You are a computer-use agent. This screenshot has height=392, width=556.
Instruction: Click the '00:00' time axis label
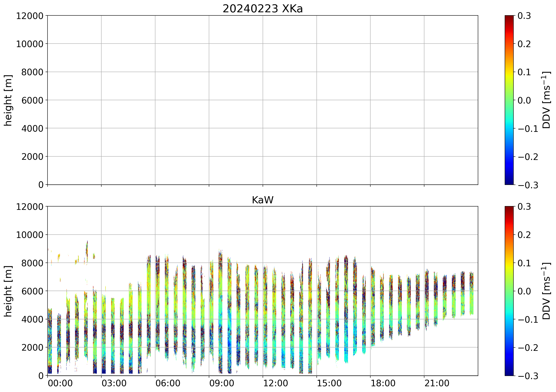[x=60, y=383]
